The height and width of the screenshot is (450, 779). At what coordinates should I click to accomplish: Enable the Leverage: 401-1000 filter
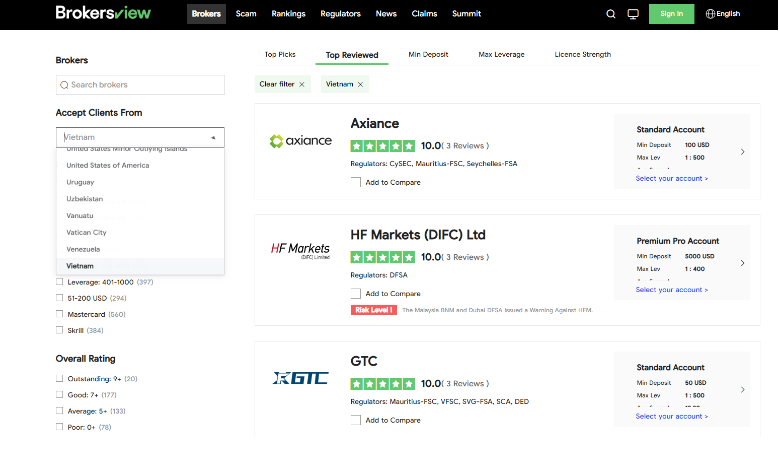pyautogui.click(x=60, y=282)
